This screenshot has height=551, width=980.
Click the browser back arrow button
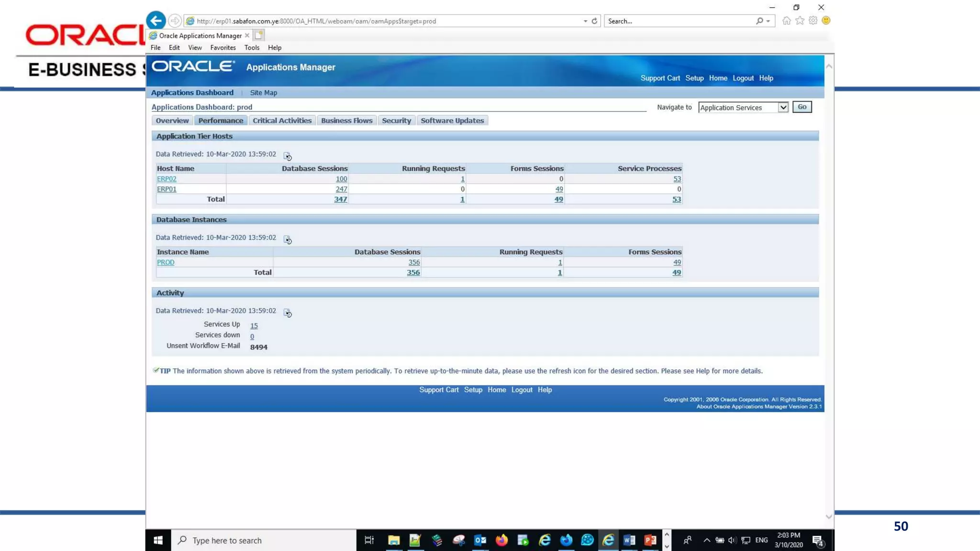coord(156,21)
